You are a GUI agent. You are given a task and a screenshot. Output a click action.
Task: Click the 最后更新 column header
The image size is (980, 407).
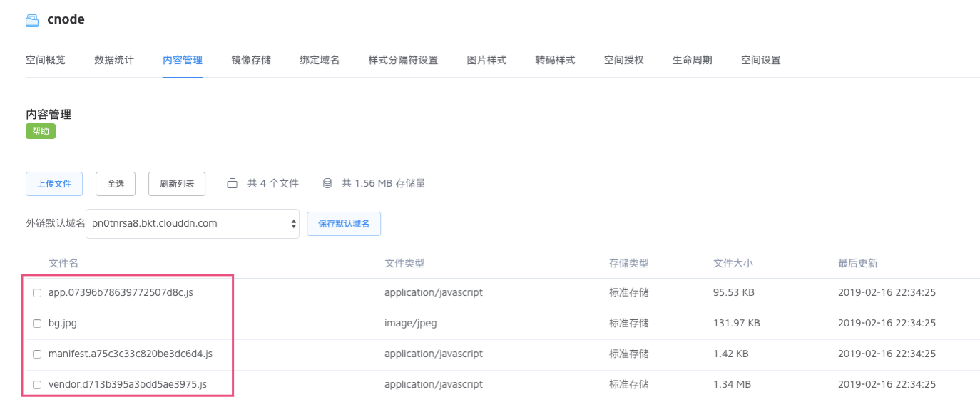[x=858, y=263]
